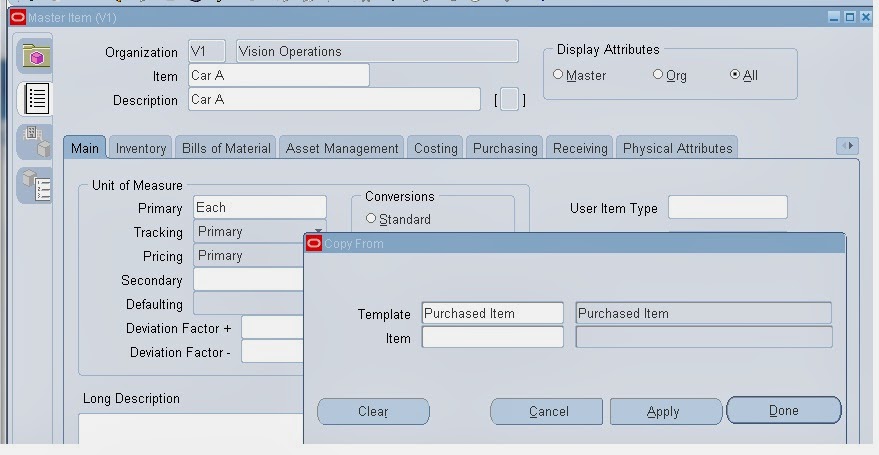Choose the Standard conversions radio

pyautogui.click(x=371, y=219)
